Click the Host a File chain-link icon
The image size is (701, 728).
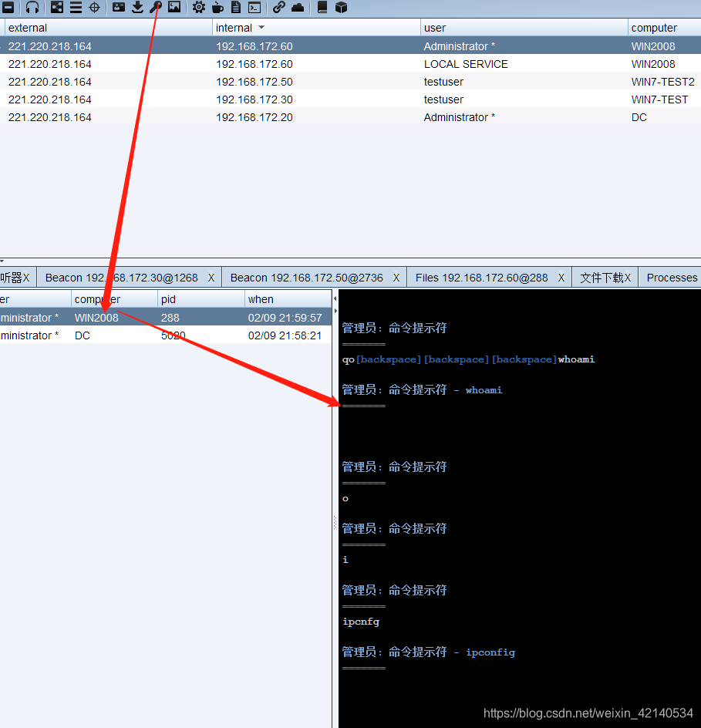point(279,7)
